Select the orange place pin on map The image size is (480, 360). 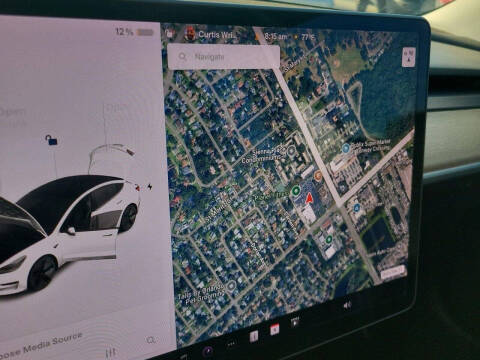click(318, 175)
